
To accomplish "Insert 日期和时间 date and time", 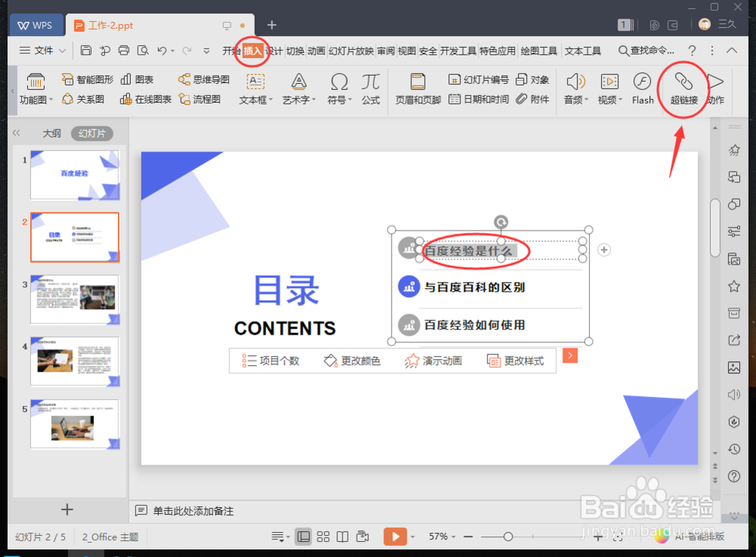I will (x=479, y=99).
